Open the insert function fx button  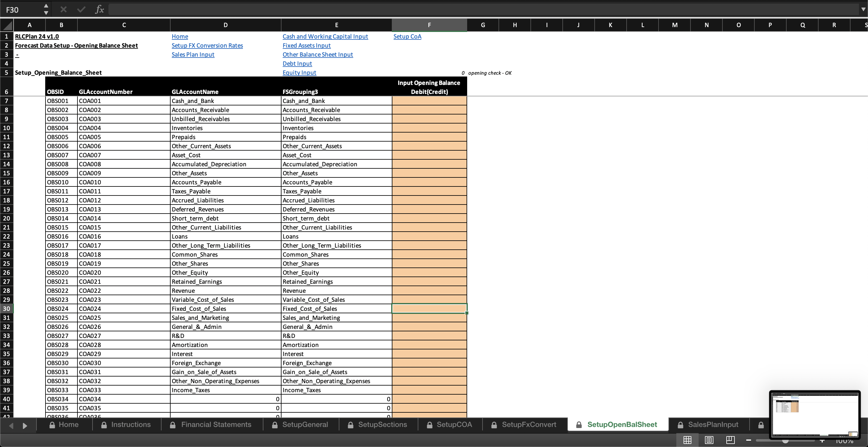(99, 9)
